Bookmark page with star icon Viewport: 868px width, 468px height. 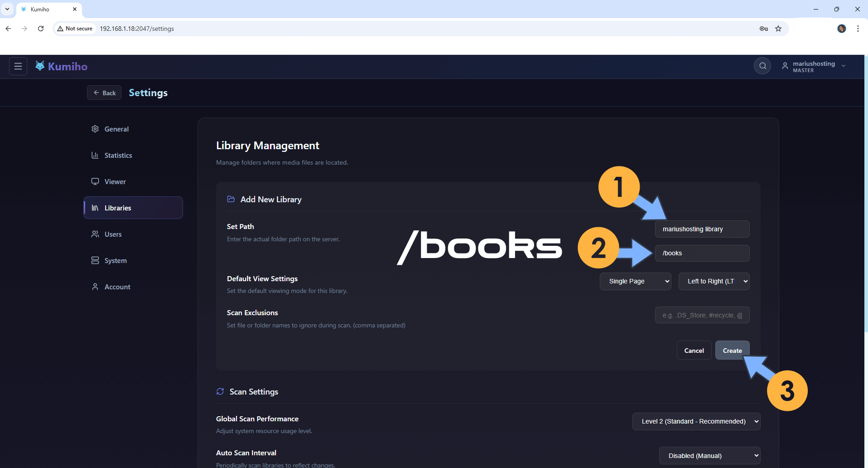click(778, 29)
